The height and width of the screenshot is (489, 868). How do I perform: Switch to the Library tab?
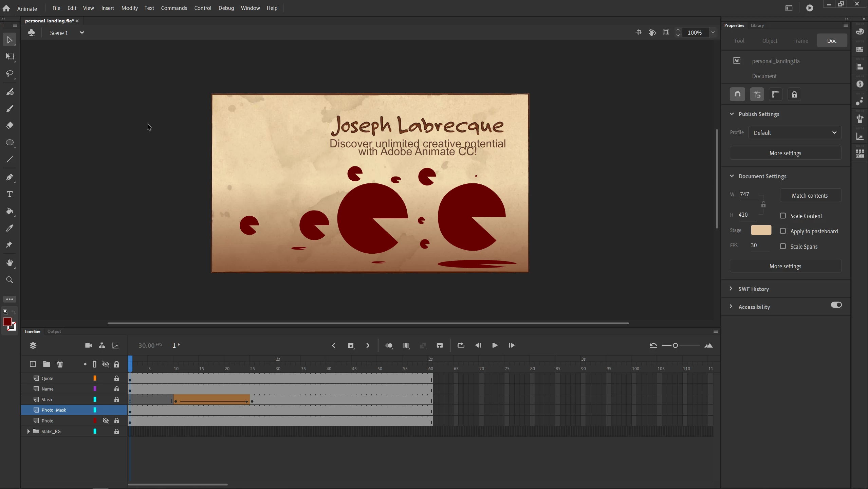(757, 25)
